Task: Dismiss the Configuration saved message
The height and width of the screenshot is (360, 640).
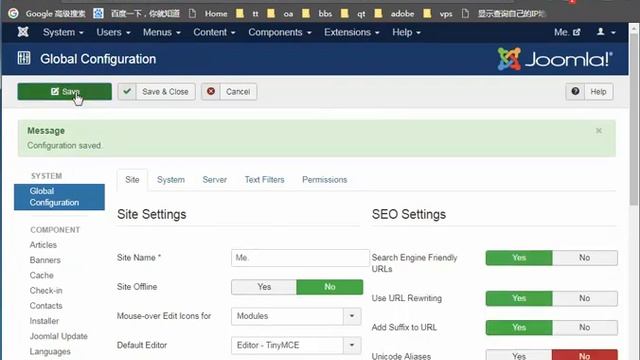Action: coord(598,131)
